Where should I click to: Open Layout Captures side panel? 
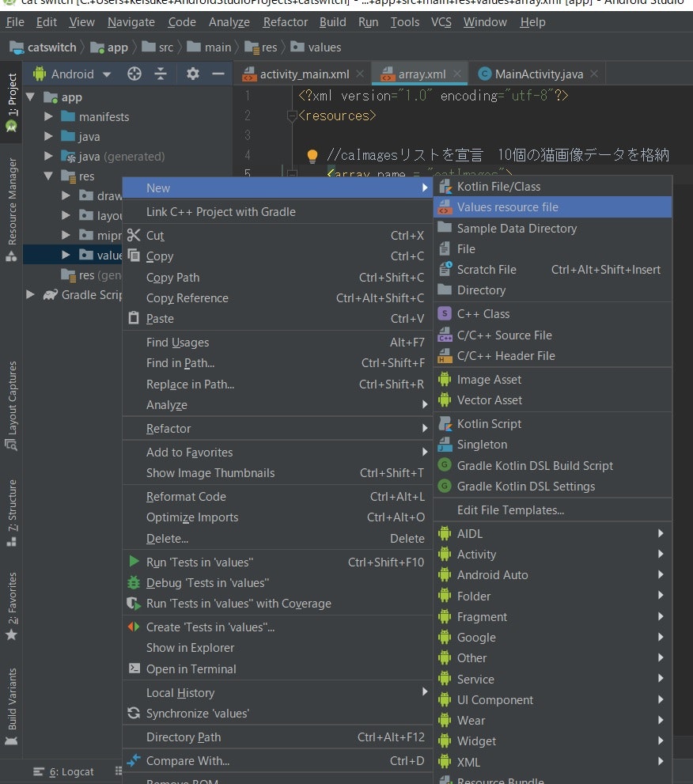[x=12, y=406]
